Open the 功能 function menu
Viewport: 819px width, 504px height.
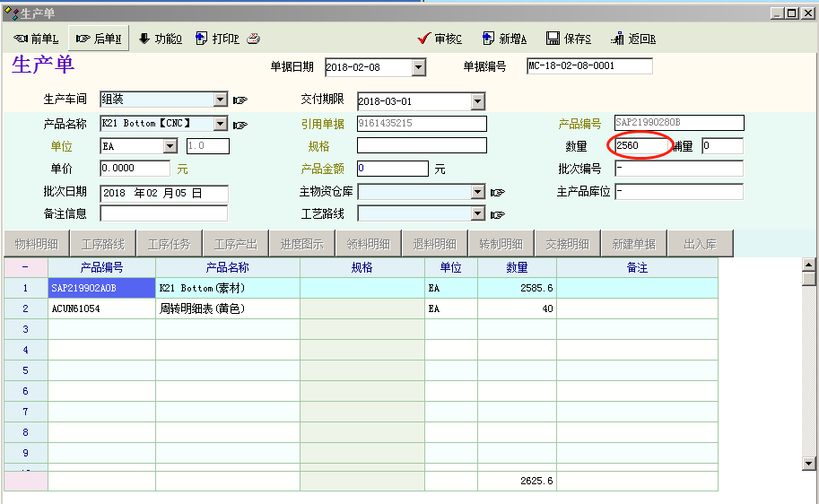pos(160,39)
